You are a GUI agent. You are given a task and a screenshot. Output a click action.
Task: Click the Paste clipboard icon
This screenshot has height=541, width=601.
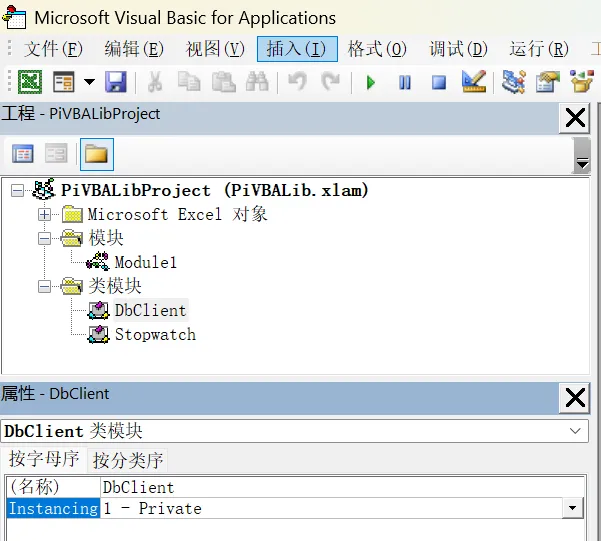(x=223, y=82)
